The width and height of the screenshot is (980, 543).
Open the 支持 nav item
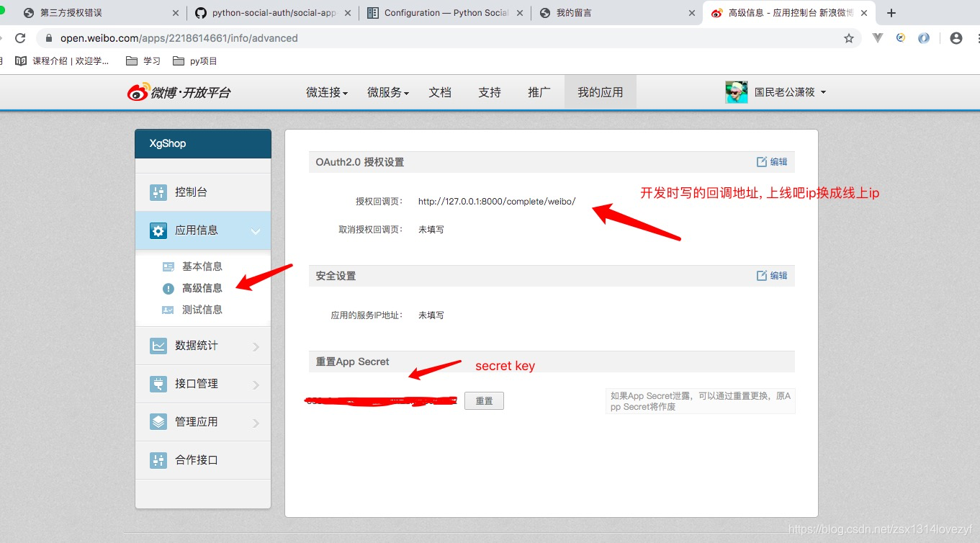tap(490, 92)
